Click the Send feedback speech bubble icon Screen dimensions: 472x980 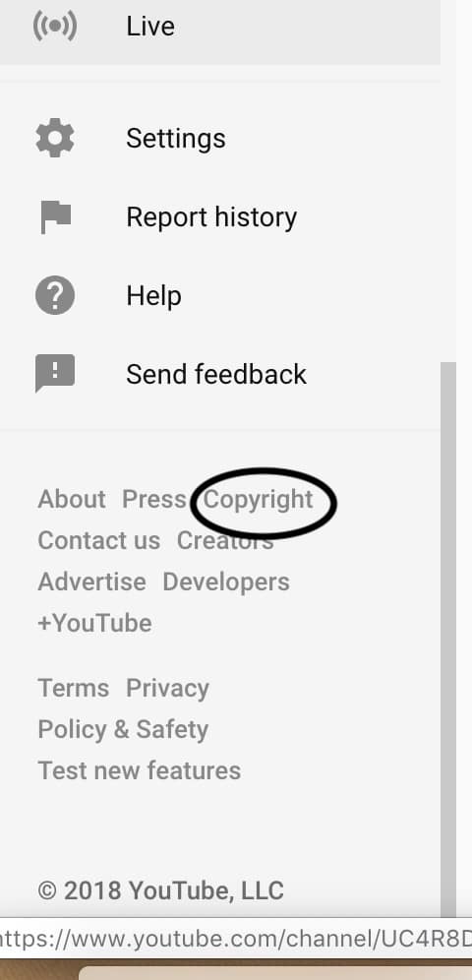coord(55,374)
